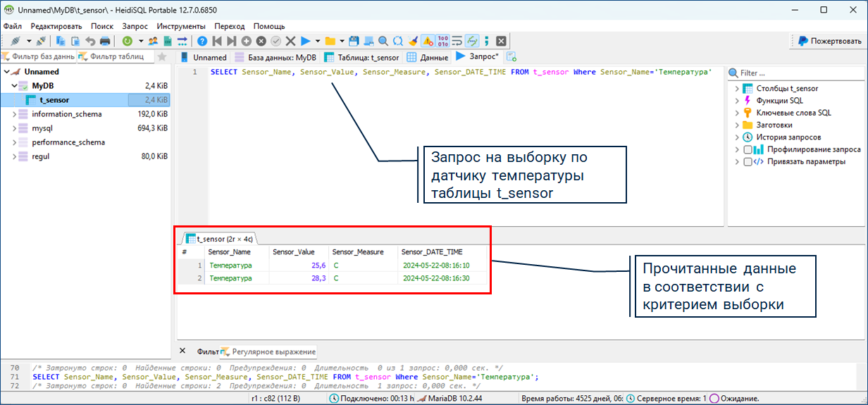Click the Пожертвовать donate button
This screenshot has width=868, height=405.
829,41
